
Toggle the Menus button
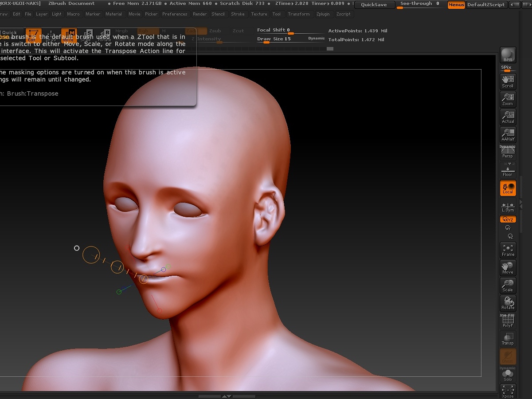456,5
